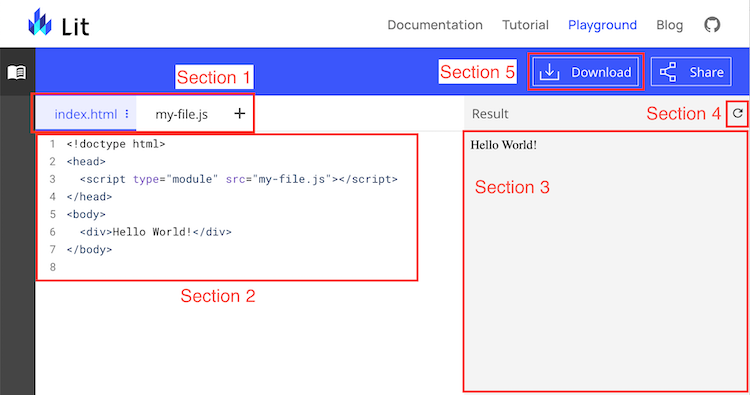Click the download arrow icon
The height and width of the screenshot is (395, 750).
click(550, 72)
